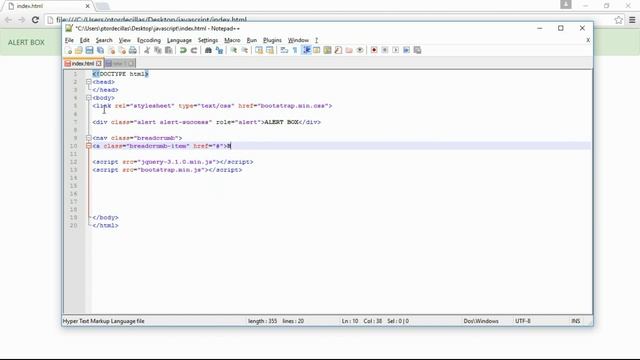Open the Plugins menu
The height and width of the screenshot is (360, 640).
pyautogui.click(x=272, y=40)
